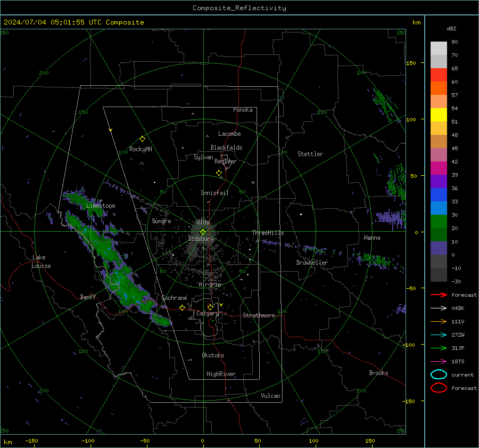Click the yellow diamond marker beside RockyMH
This screenshot has width=479, height=448.
pos(142,139)
